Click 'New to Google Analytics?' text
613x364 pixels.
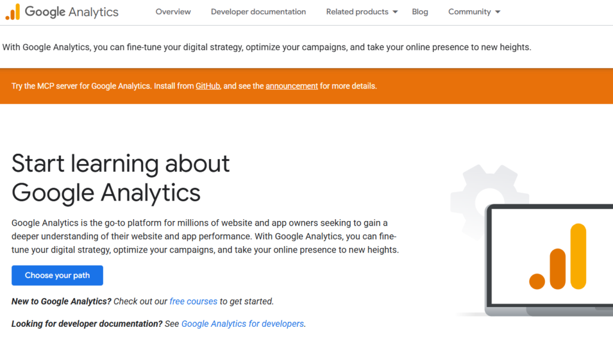[62, 302]
